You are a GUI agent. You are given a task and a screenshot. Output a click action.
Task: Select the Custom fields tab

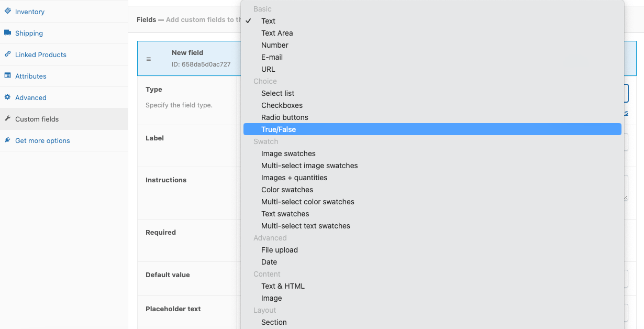pos(64,119)
